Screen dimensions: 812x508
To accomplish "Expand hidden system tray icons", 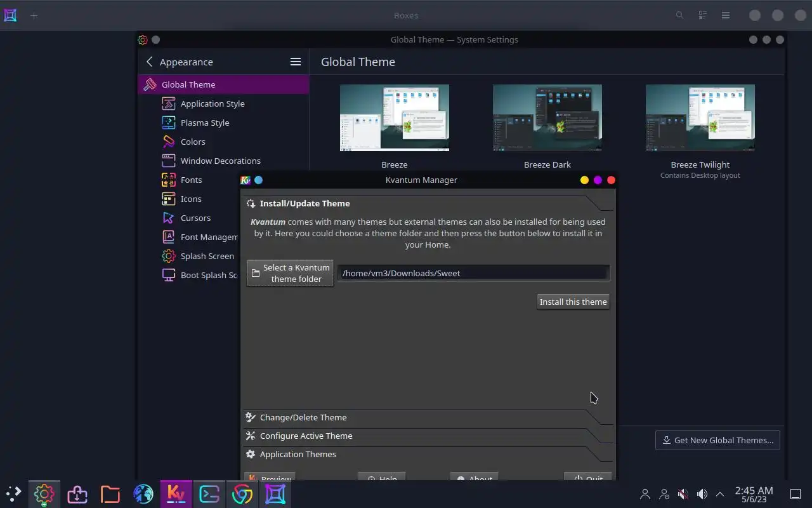I will pos(720,493).
